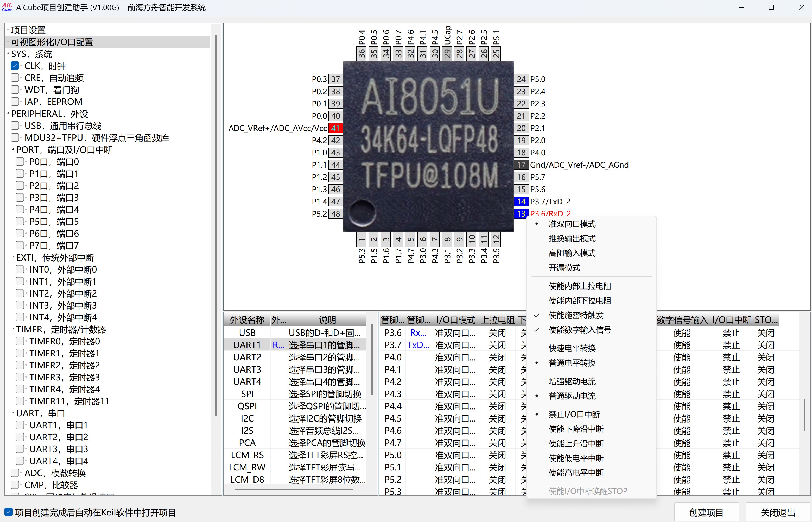Click pin 48 box for P5.2
The height and width of the screenshot is (522, 812).
click(x=335, y=214)
